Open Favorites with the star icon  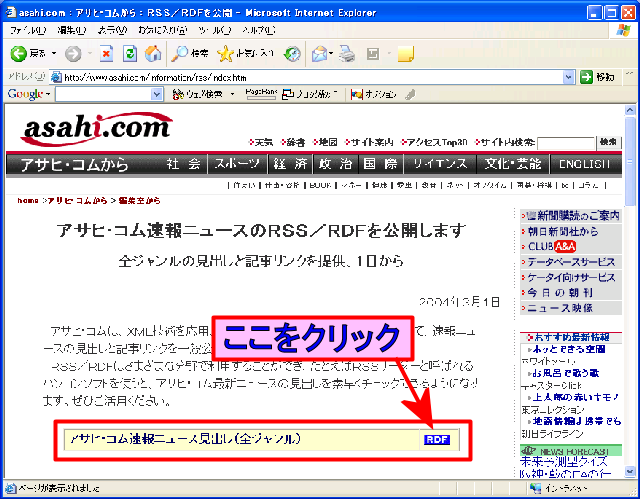click(x=225, y=53)
